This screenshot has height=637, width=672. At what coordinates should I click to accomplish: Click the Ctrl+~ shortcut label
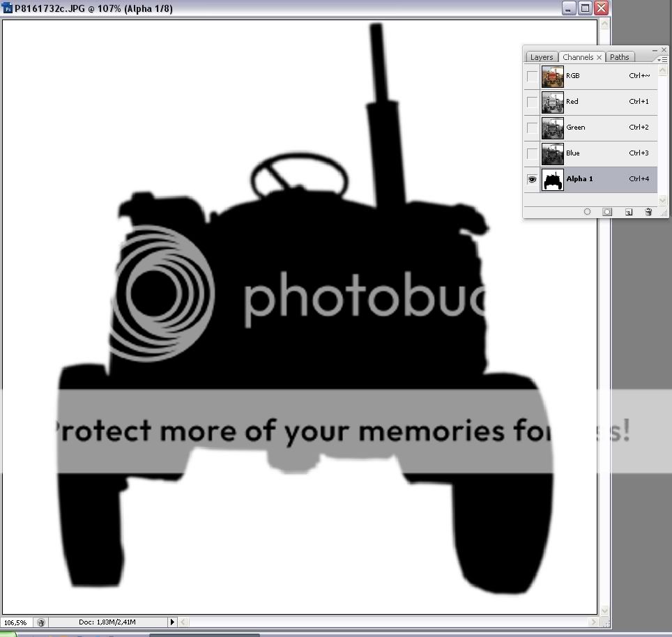click(x=639, y=76)
